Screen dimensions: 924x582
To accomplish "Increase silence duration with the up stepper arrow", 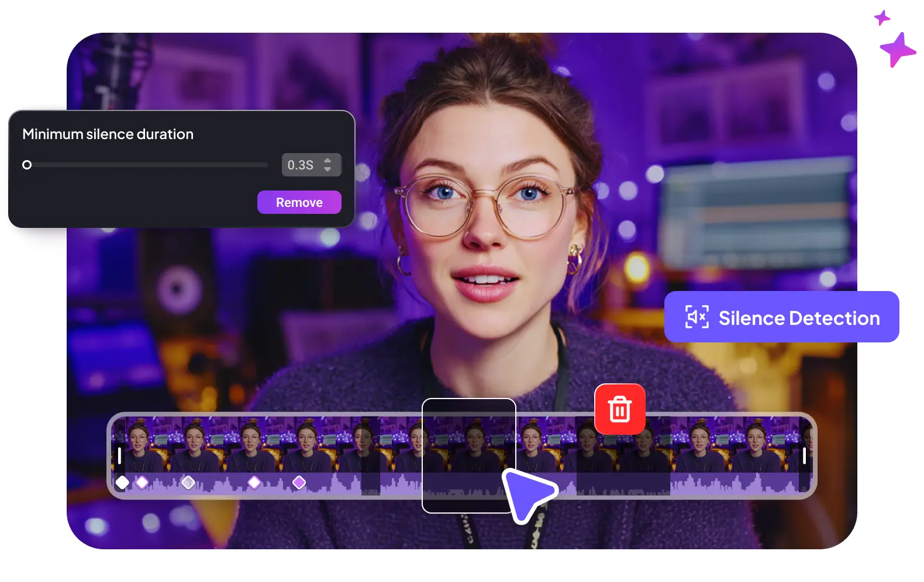I will click(327, 160).
